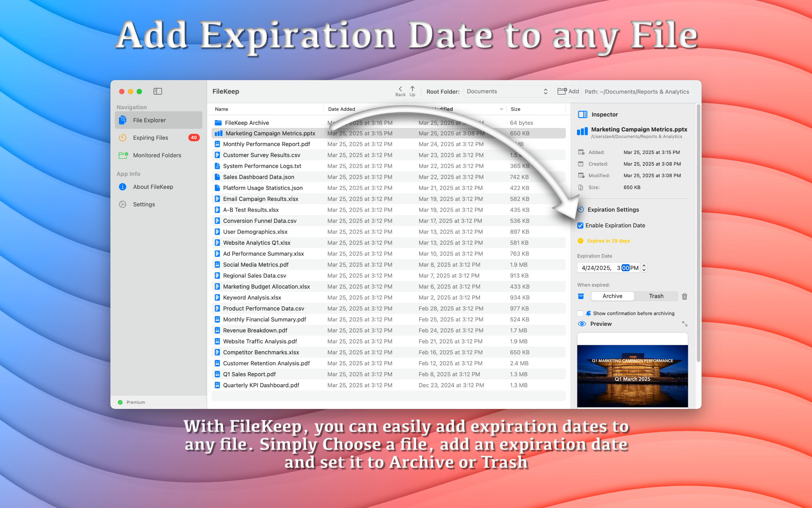Select Marketing Campaign Metrics.pptx row
Image resolution: width=812 pixels, height=508 pixels.
[x=389, y=133]
